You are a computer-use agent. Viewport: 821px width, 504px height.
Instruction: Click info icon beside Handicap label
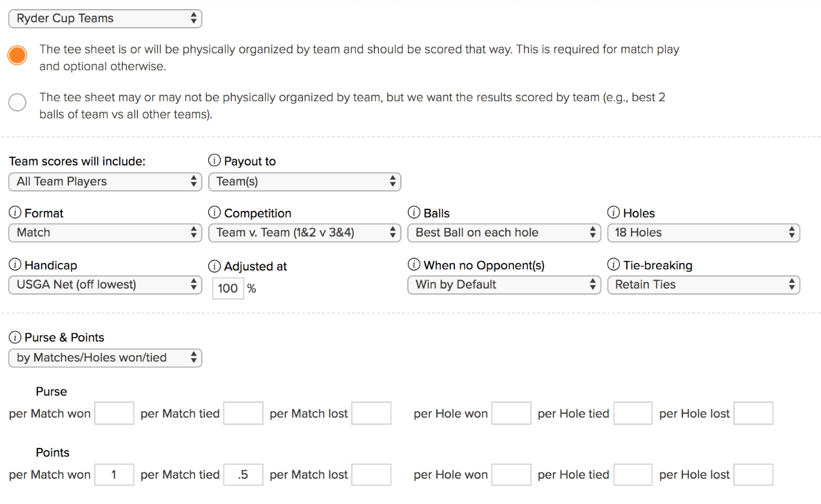click(15, 265)
